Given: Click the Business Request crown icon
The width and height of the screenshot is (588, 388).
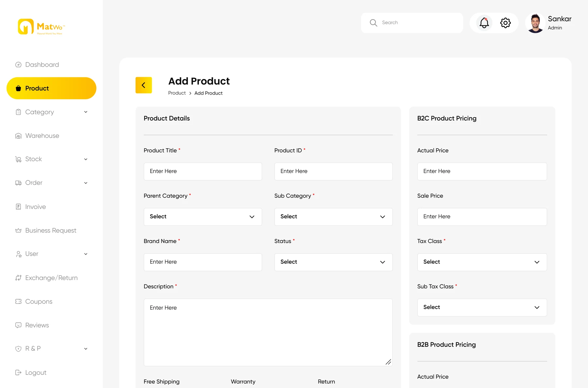Looking at the screenshot, I should 18,231.
